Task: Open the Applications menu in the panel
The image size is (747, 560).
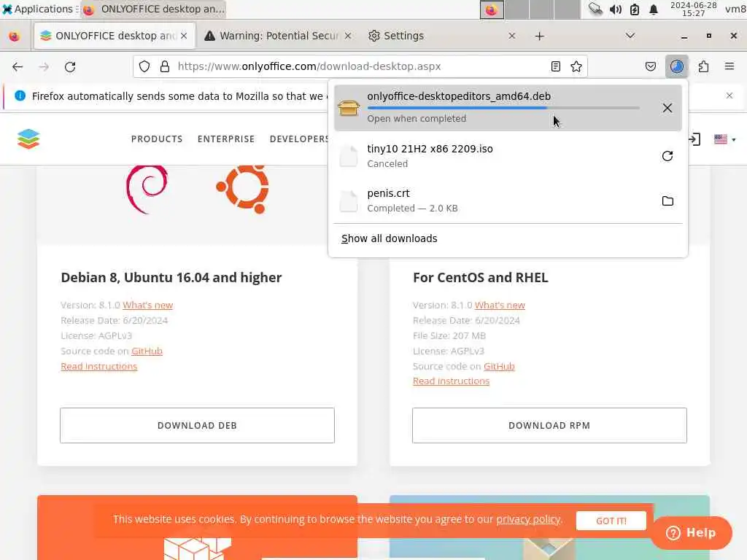Action: coord(40,9)
